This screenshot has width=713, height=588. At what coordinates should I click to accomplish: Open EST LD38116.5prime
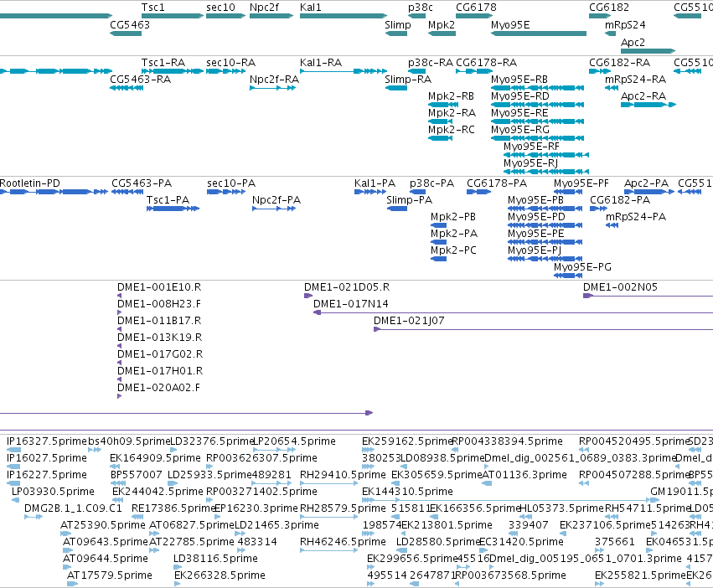[215, 559]
